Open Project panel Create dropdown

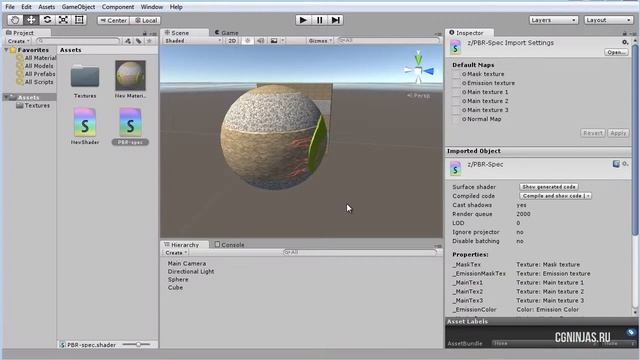[x=18, y=41]
